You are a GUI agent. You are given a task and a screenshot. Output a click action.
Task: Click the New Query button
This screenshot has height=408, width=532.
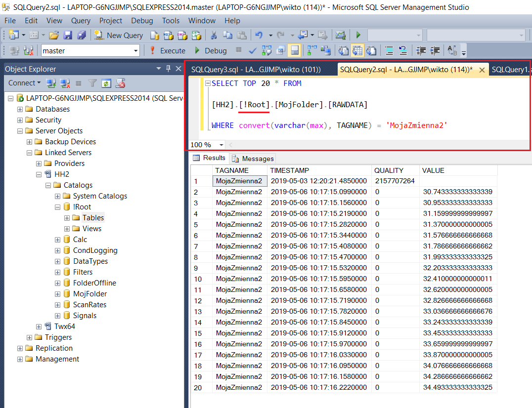[x=119, y=35]
